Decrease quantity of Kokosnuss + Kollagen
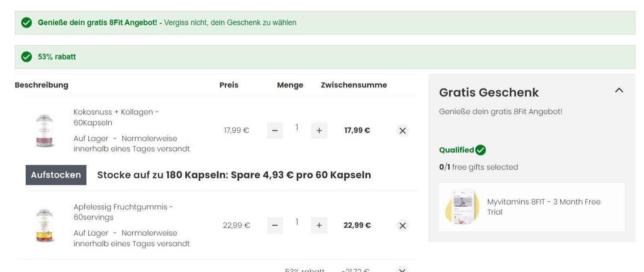This screenshot has height=272, width=644. (275, 130)
